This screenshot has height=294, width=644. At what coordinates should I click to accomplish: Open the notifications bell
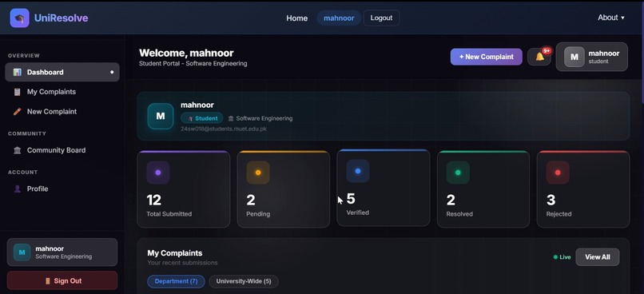pyautogui.click(x=539, y=57)
